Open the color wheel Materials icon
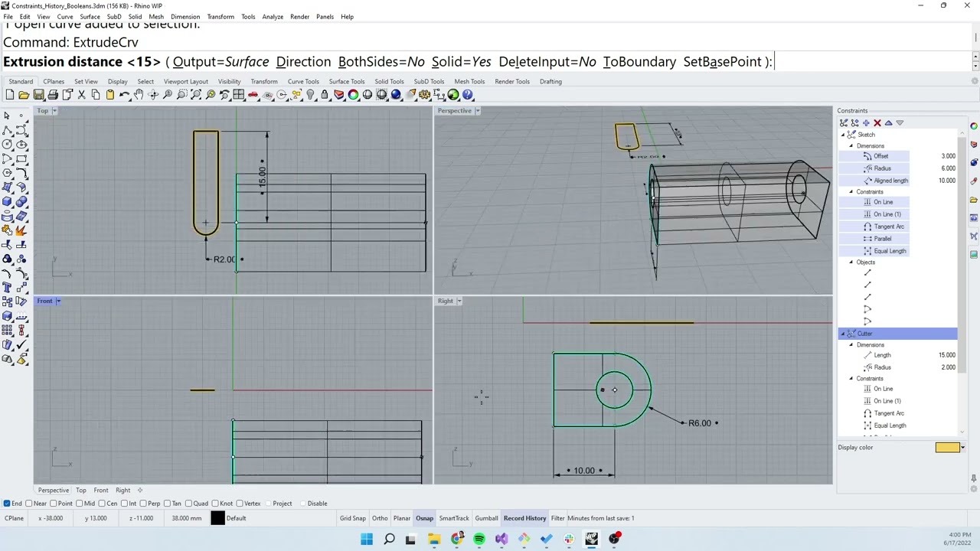The width and height of the screenshot is (980, 551). click(x=353, y=95)
